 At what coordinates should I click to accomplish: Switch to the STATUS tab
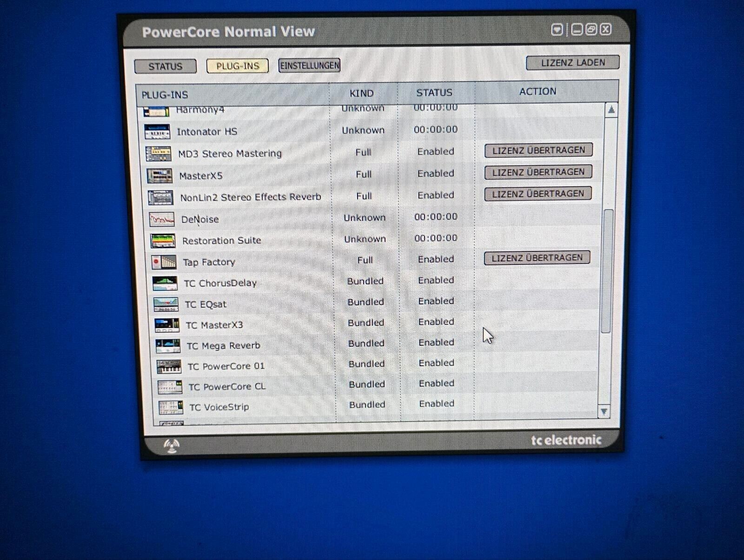point(165,66)
